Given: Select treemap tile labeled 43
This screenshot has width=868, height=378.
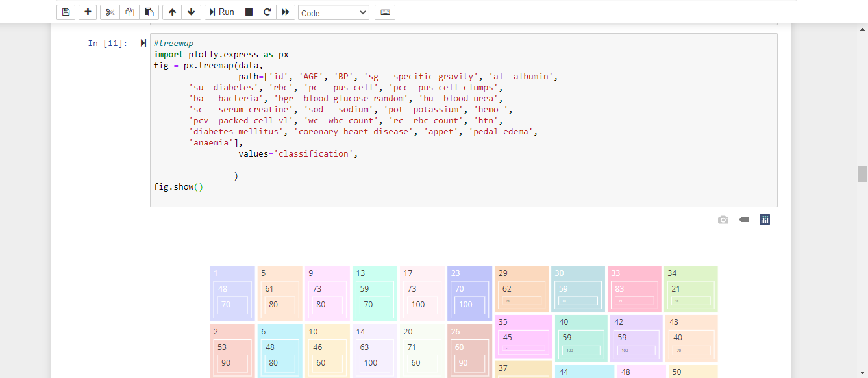Looking at the screenshot, I should (x=691, y=338).
